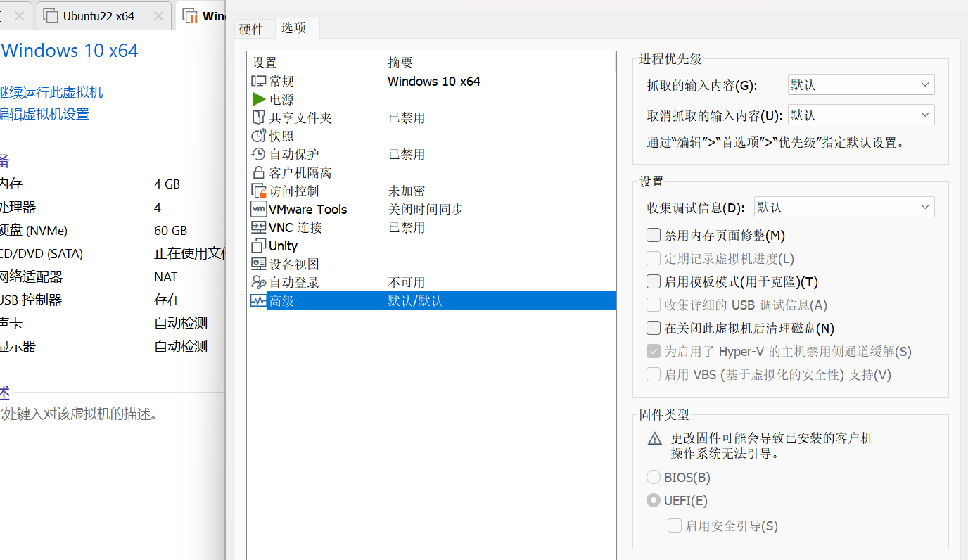968x560 pixels.
Task: Click 编辑虚拟机设置 link
Action: (44, 114)
